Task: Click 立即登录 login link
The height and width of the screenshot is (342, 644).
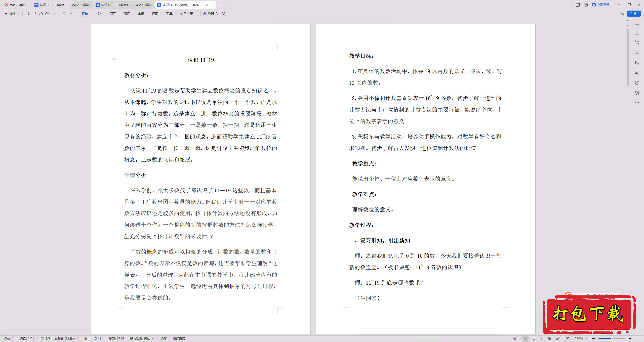Action: pos(601,5)
